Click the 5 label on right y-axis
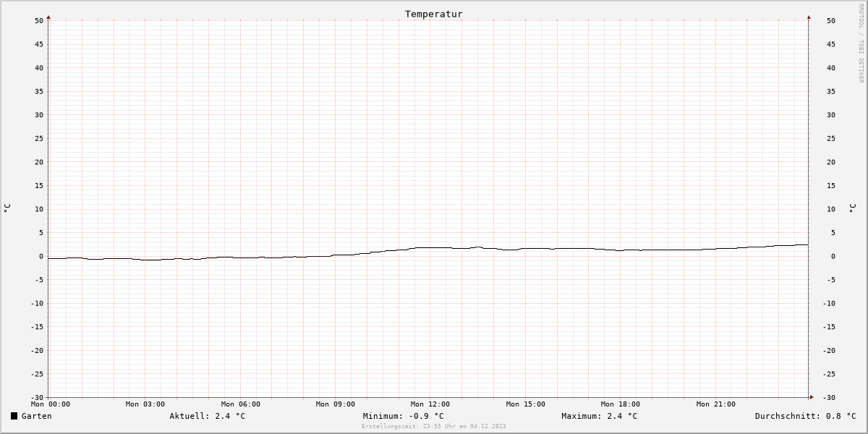The height and width of the screenshot is (434, 868). 833,233
